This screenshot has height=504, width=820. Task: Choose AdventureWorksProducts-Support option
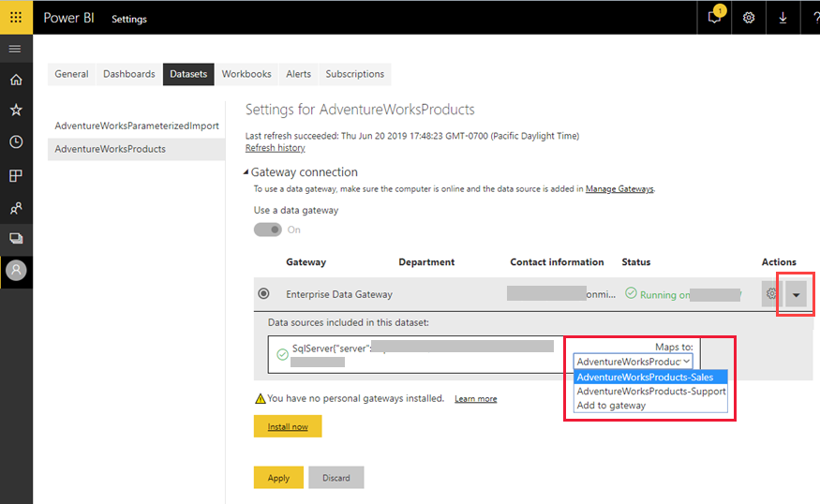pyautogui.click(x=650, y=391)
